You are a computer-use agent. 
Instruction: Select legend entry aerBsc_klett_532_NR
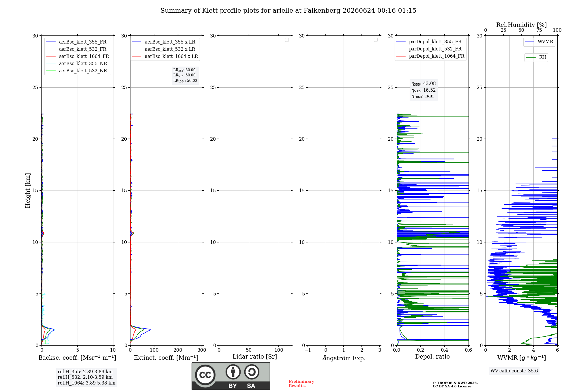[77, 71]
